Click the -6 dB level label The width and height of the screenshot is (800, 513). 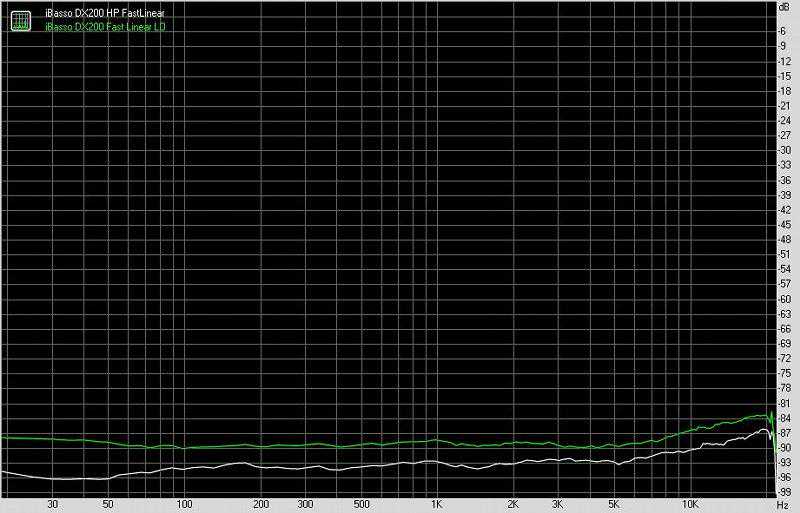point(785,31)
